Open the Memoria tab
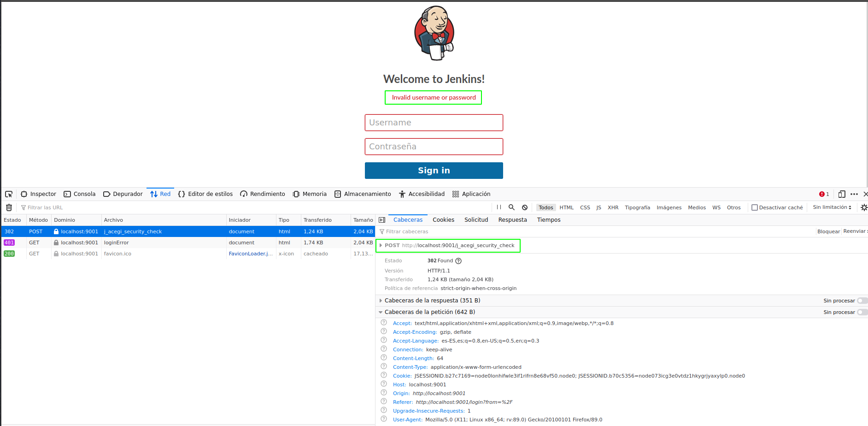The width and height of the screenshot is (868, 426). point(310,194)
